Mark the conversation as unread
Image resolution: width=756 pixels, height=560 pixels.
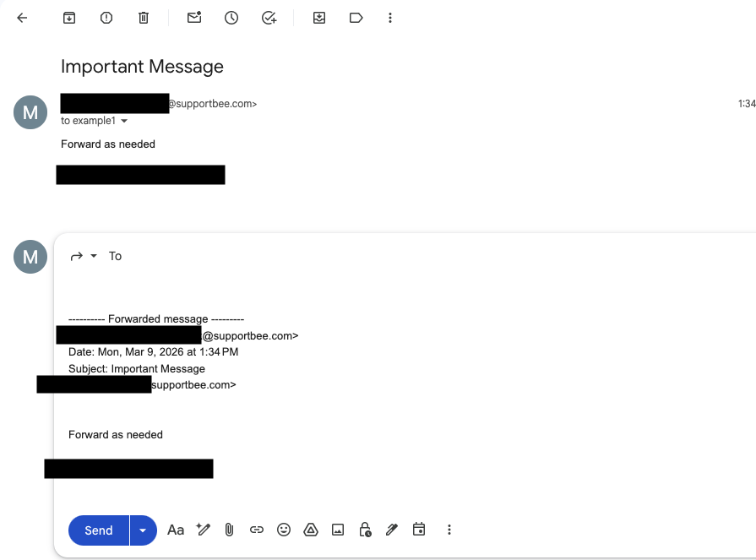tap(193, 17)
